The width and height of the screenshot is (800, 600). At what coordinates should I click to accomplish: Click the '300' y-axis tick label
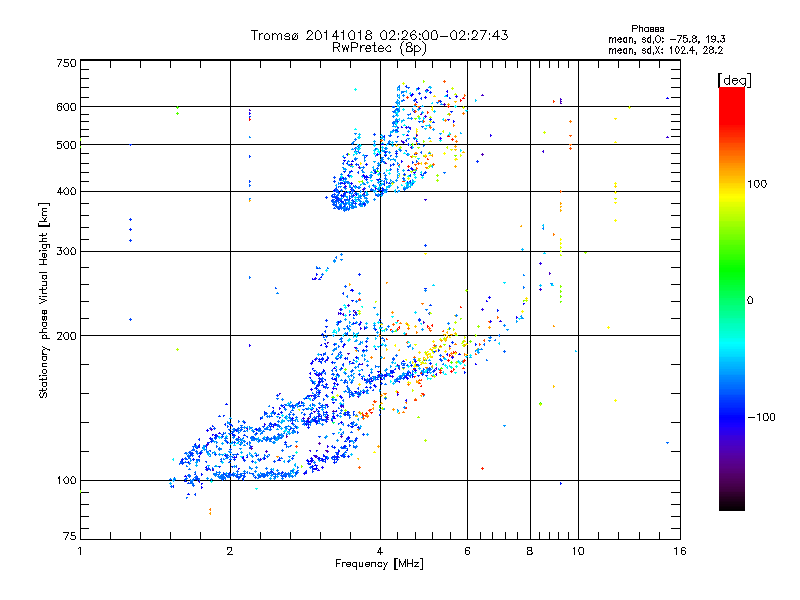point(66,252)
